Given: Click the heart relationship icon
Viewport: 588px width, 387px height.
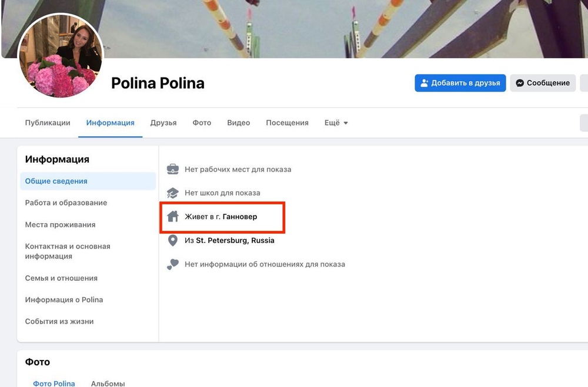Looking at the screenshot, I should pos(173,264).
